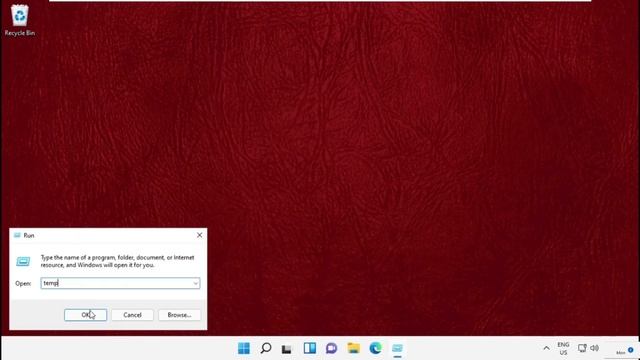Open notification center badge

[x=631, y=350]
